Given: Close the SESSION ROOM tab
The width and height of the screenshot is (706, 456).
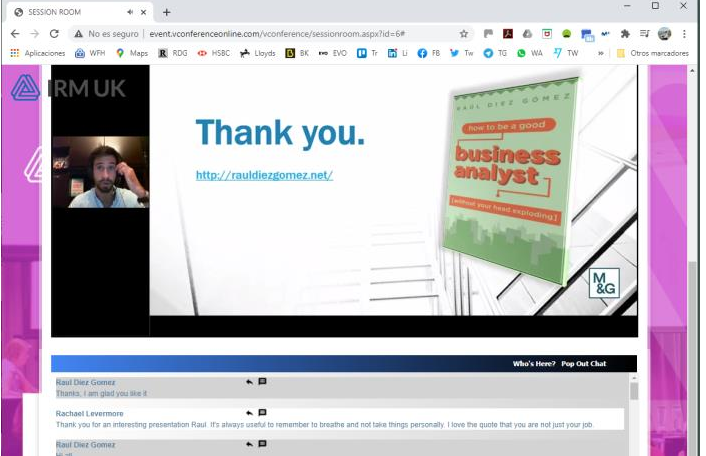Looking at the screenshot, I should pyautogui.click(x=143, y=12).
